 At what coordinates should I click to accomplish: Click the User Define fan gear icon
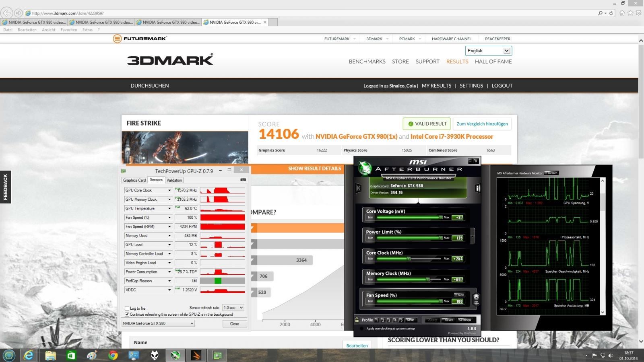coord(476,299)
